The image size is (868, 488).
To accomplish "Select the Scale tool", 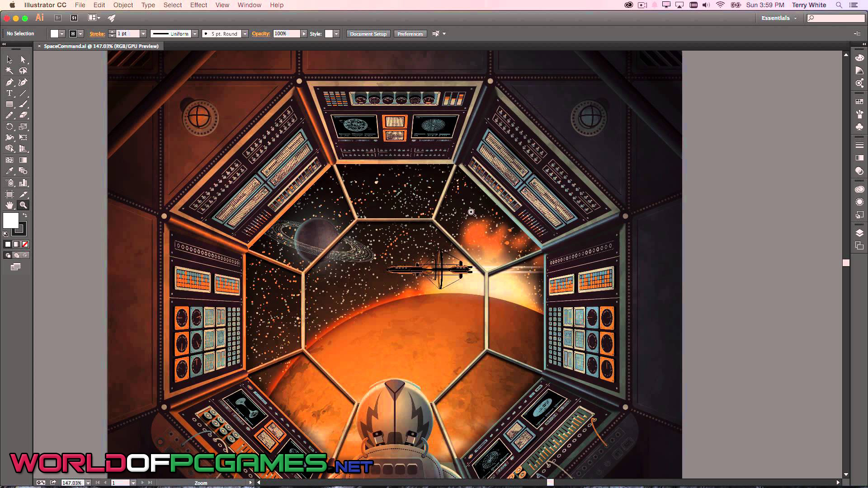I will 23,127.
